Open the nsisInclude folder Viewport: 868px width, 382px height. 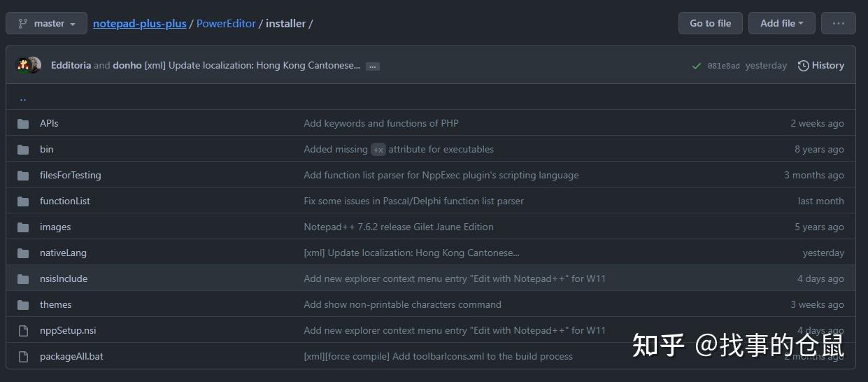(64, 278)
